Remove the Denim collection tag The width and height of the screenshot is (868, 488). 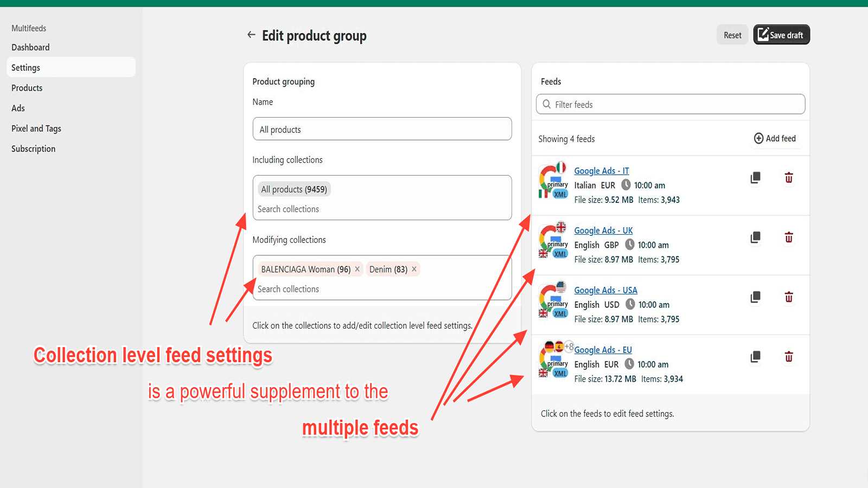pyautogui.click(x=414, y=269)
